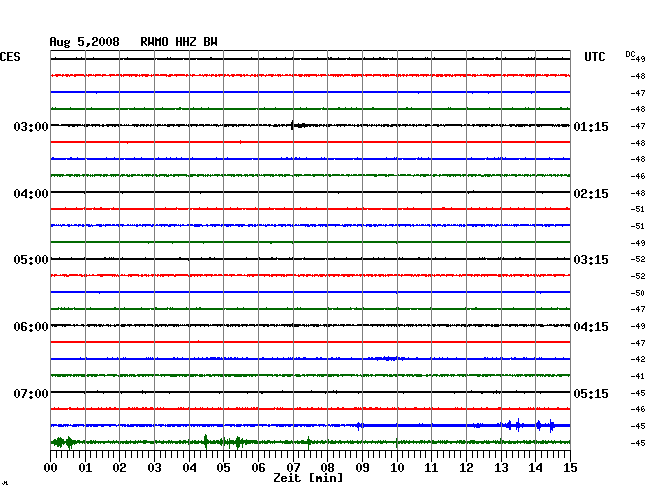Click the 'Zeit [min]' axis title
Viewport: 650px width, 494px height.
(x=308, y=478)
